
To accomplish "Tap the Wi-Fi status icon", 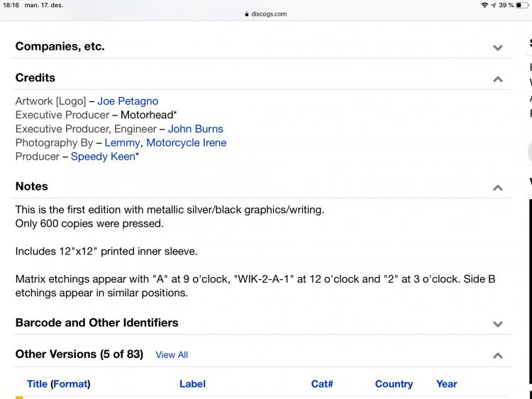I will 484,5.
